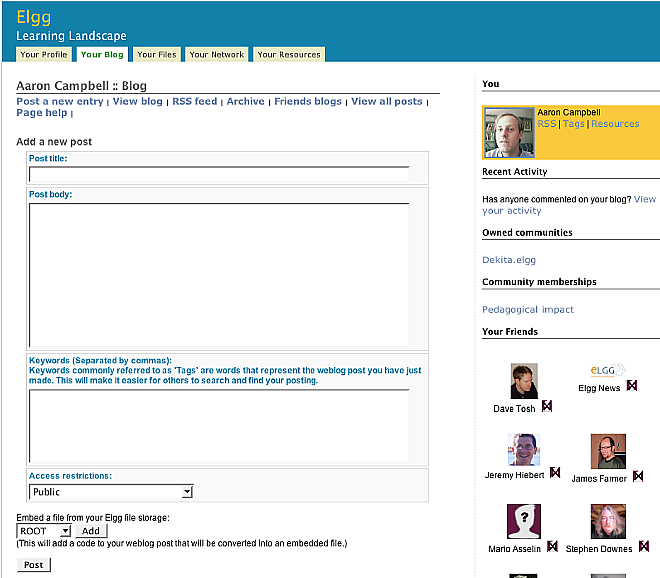660x578 pixels.
Task: Click the remove-friend icon next to Stephen Downes
Action: pyautogui.click(x=644, y=546)
